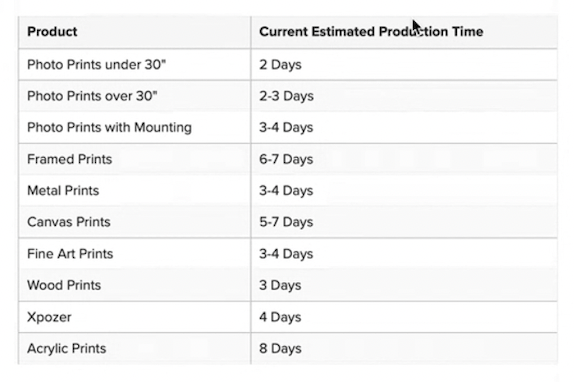Select the Photo Prints under 30" cell
The height and width of the screenshot is (382, 574).
(135, 64)
